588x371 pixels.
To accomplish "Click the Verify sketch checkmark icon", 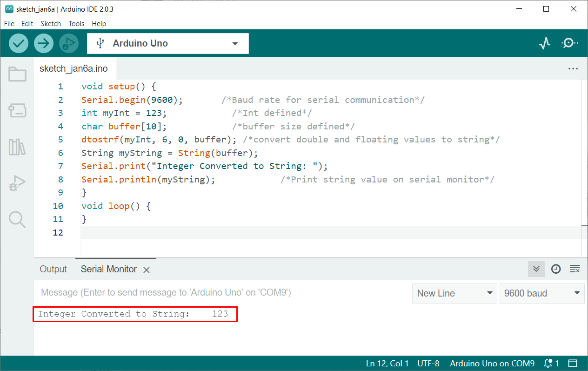I will coord(18,43).
